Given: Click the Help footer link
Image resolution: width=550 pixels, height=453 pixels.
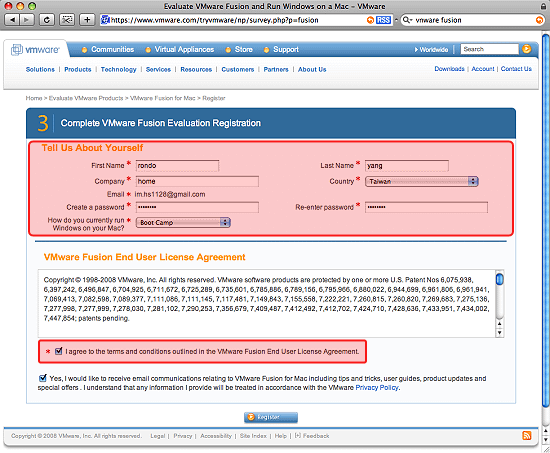Looking at the screenshot, I should coord(281,436).
